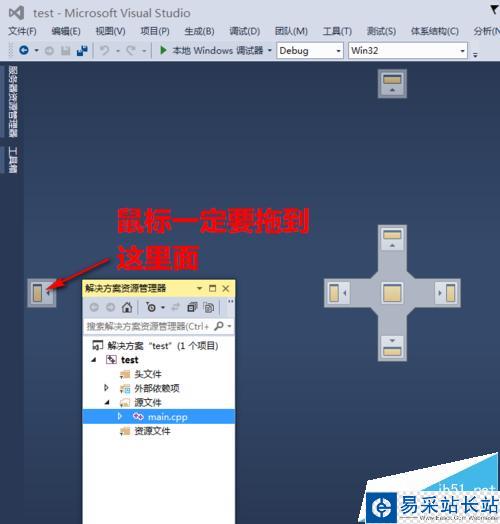
Task: Click the Undo toolbar icon
Action: click(x=105, y=51)
